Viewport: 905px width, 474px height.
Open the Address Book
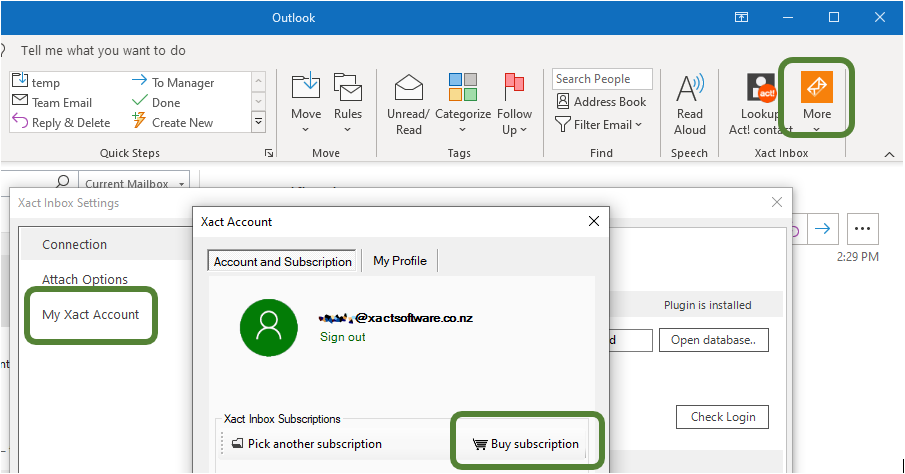click(601, 102)
